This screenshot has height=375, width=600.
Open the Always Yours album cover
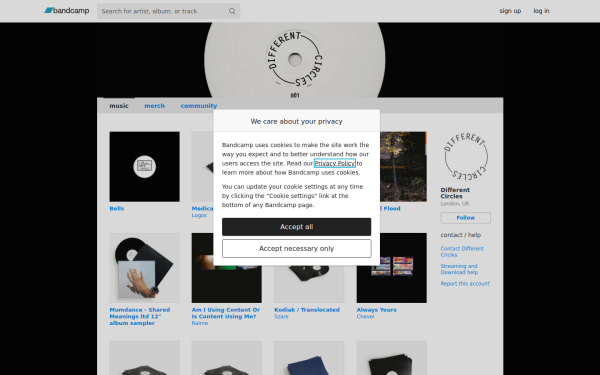pos(391,268)
